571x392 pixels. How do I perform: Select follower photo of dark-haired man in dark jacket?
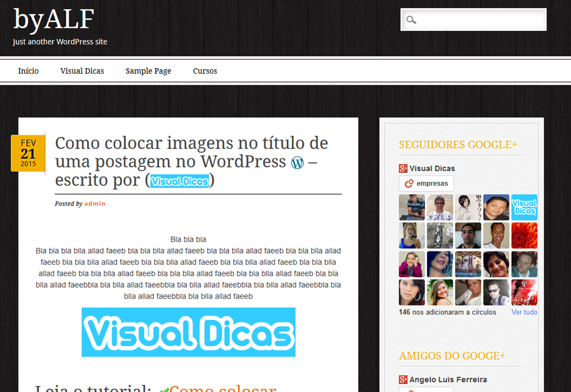[x=468, y=236]
